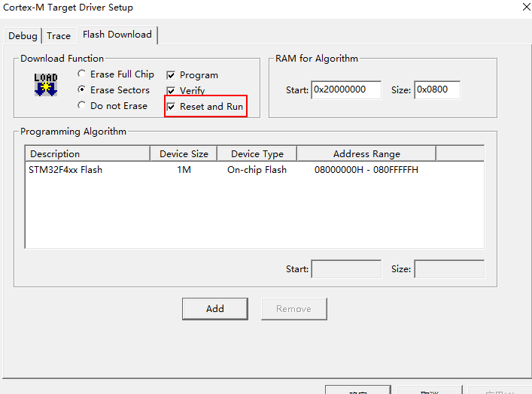
Task: Click the 1M device size cell
Action: click(184, 169)
